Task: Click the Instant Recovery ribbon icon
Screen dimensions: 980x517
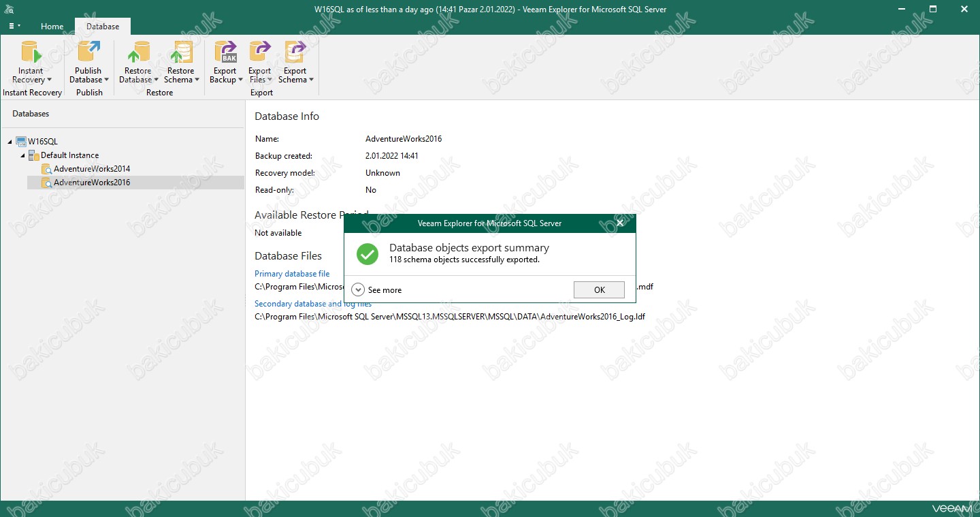Action: click(31, 52)
